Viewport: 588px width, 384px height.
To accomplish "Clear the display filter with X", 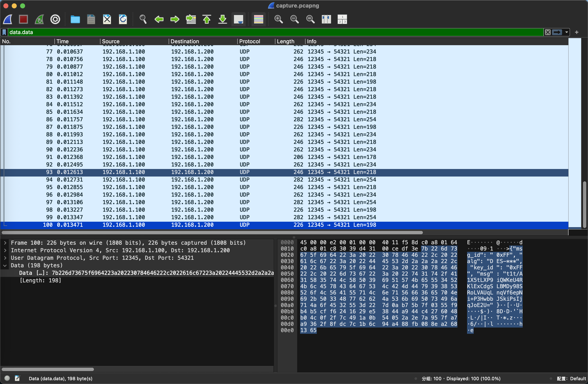I will tap(548, 32).
